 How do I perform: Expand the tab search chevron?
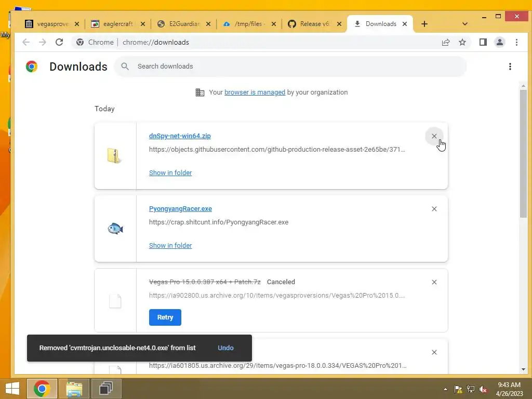pos(465,24)
